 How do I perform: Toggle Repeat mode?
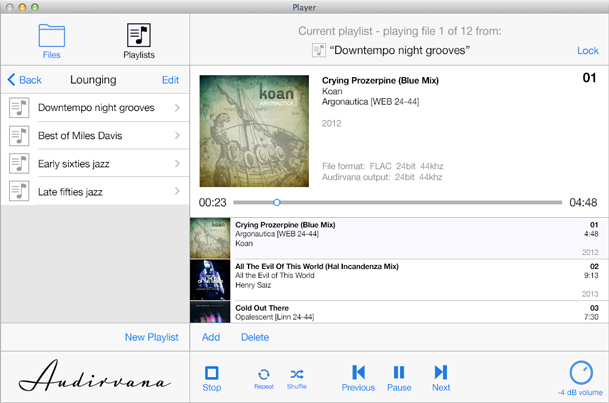pyautogui.click(x=264, y=374)
